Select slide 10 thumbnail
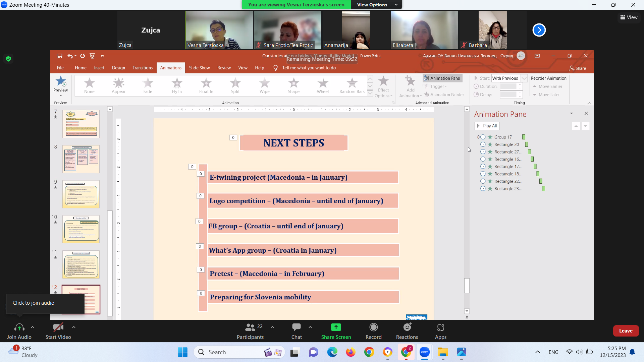Viewport: 644px width, 362px height. click(81, 229)
